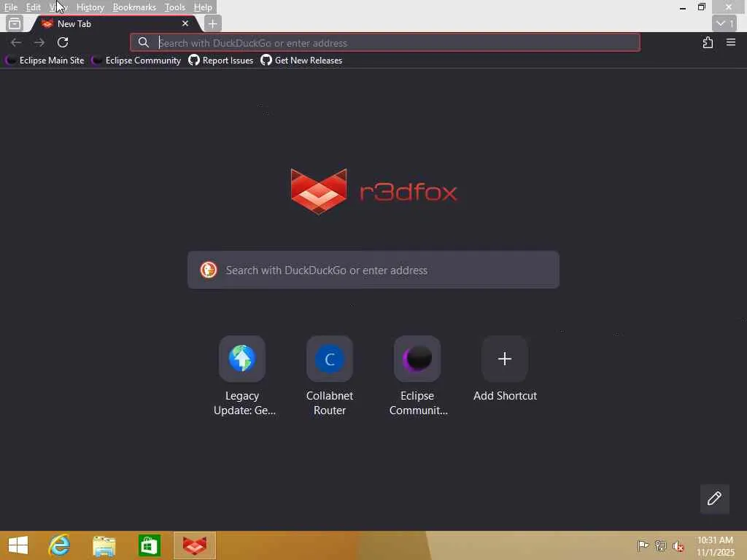Open the hamburger application menu
Screen dimensions: 747x560
731,42
